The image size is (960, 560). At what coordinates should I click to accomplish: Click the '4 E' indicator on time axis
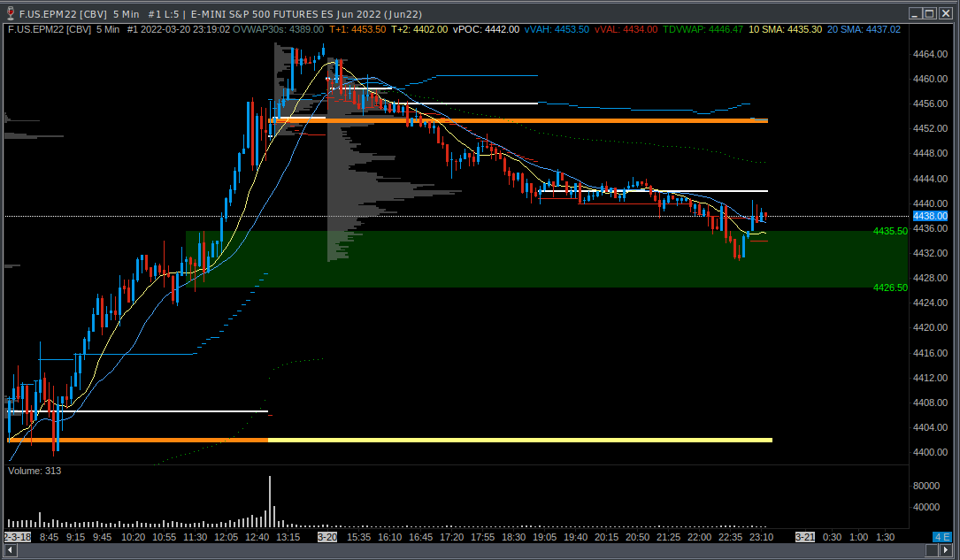tap(941, 537)
